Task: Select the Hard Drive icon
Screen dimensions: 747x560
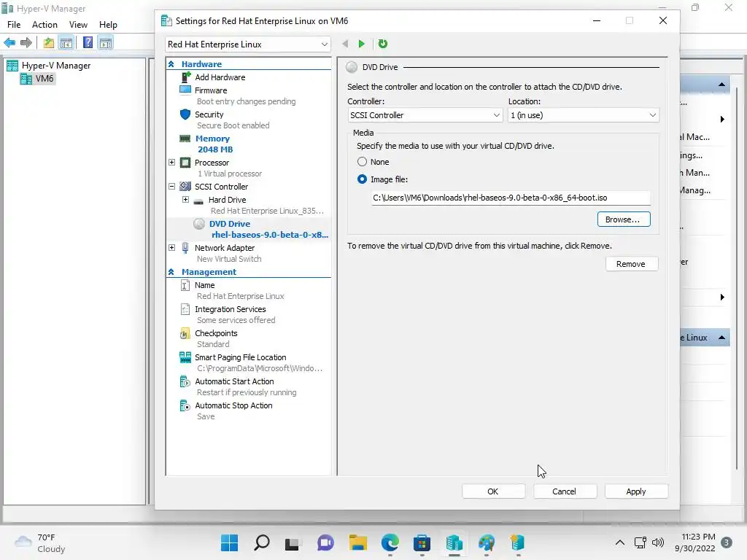Action: click(198, 201)
